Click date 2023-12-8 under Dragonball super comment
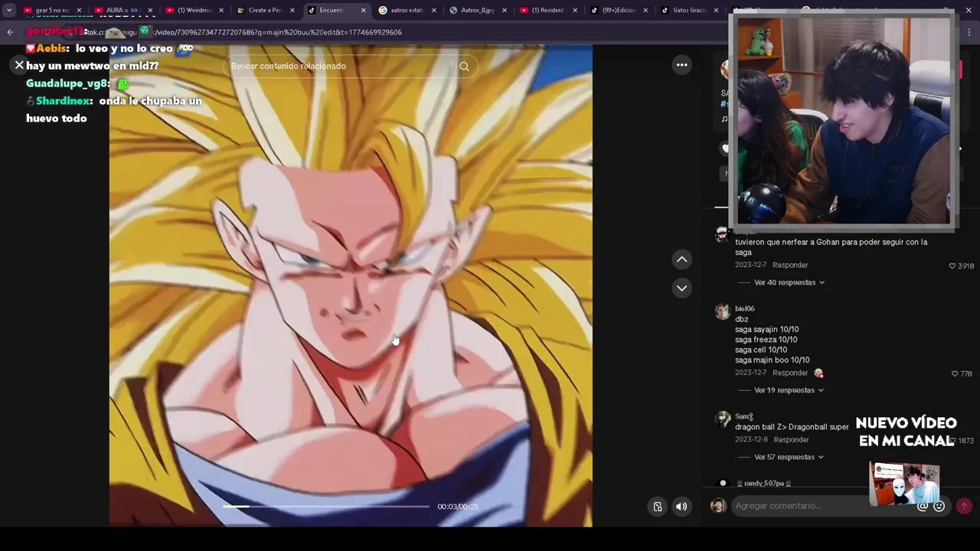This screenshot has width=980, height=551. pos(751,440)
